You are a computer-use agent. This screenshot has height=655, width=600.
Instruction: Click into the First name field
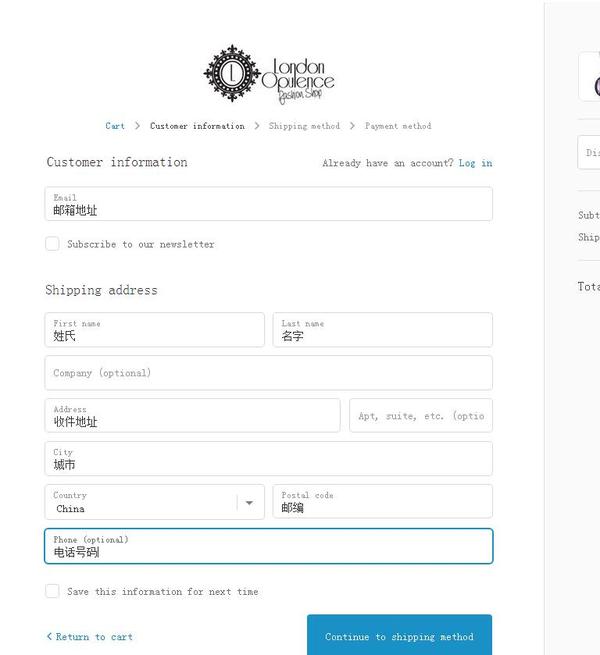point(154,330)
